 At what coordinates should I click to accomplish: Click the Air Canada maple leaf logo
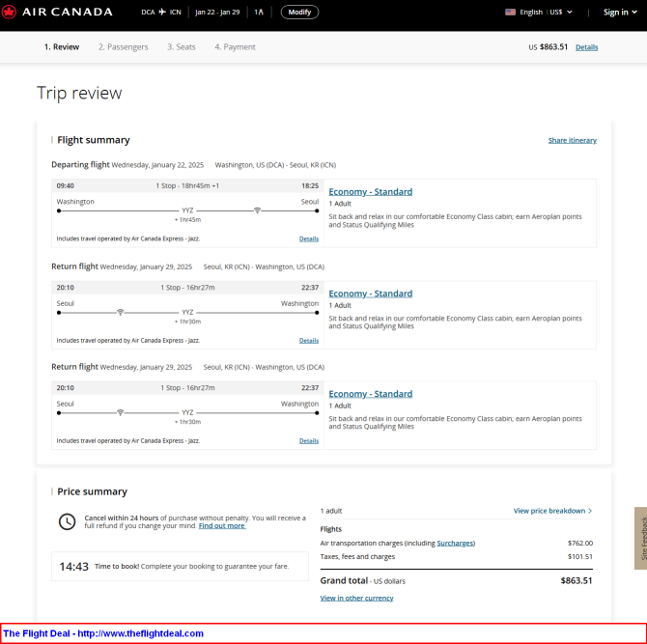[x=9, y=12]
